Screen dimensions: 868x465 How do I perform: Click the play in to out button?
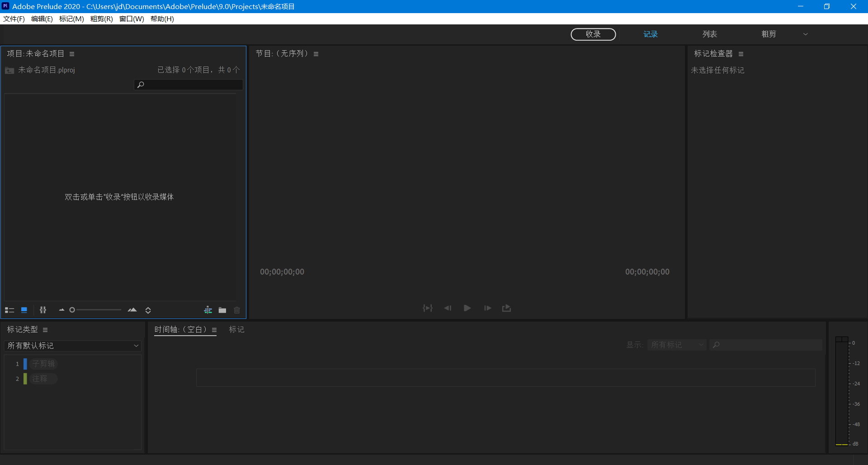pyautogui.click(x=428, y=308)
